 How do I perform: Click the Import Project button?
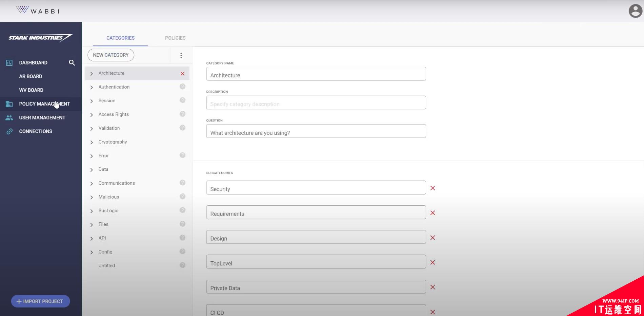(40, 301)
